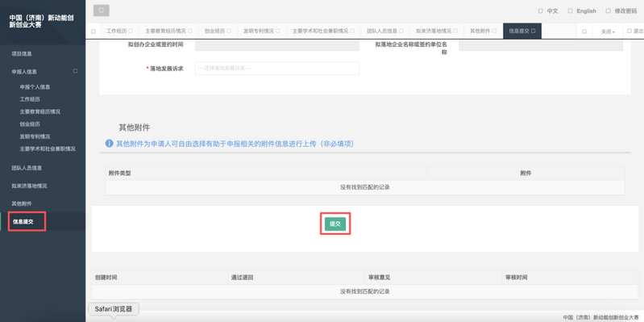Close the 拟来济落地情况 tab icon

pyautogui.click(x=455, y=31)
